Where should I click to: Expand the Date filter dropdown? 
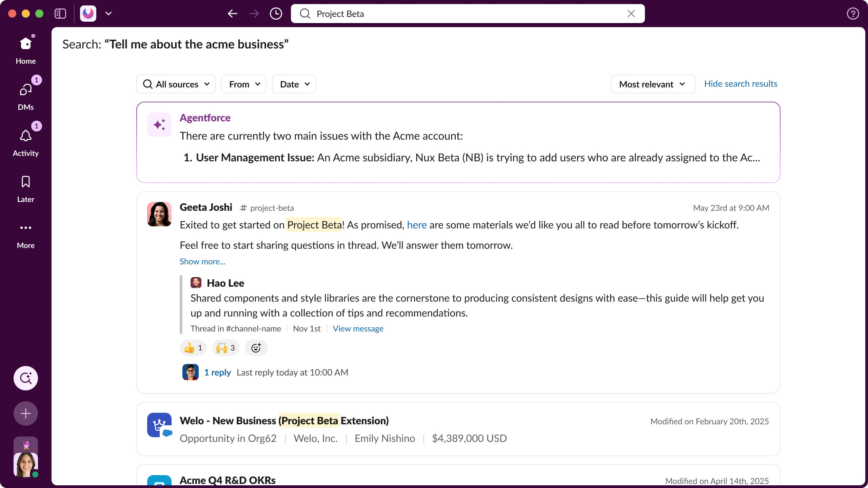click(x=294, y=84)
